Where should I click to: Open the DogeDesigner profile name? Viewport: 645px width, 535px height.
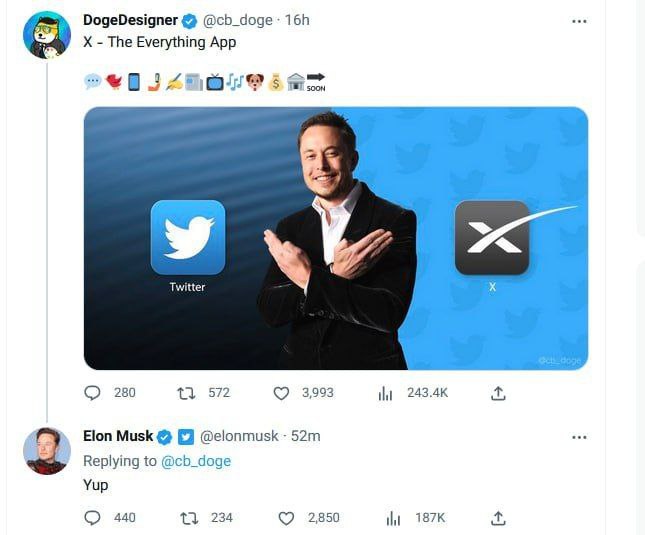[x=130, y=20]
